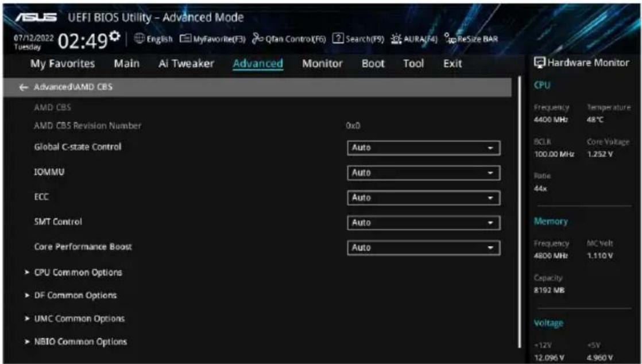This screenshot has height=364, width=642.
Task: Open MyFavorite(F3) from the top toolbar
Action: tap(212, 39)
